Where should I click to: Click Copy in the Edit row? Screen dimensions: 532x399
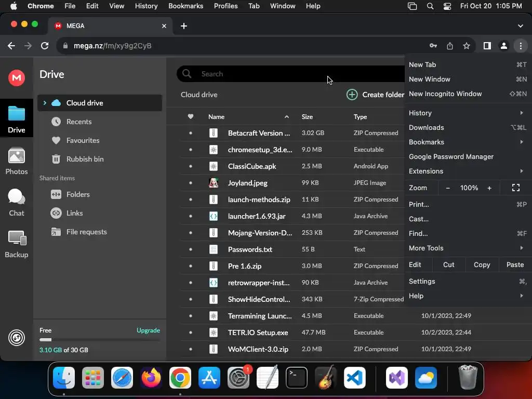click(x=482, y=264)
